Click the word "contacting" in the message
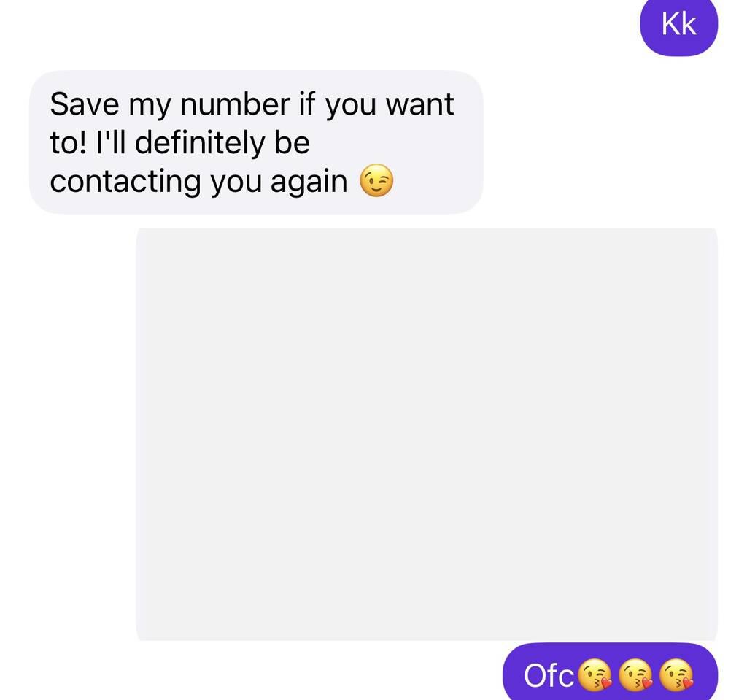Screen dimensions: 747x700 [x=125, y=182]
